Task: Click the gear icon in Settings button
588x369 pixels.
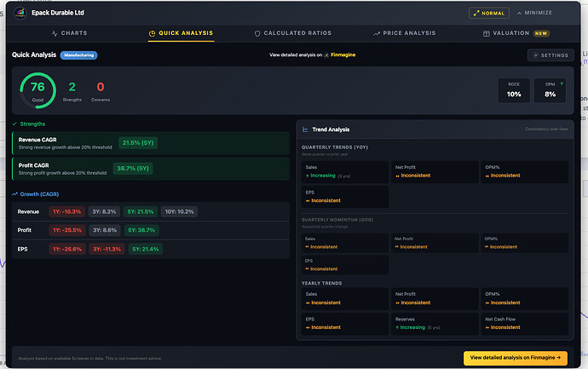Action: (x=535, y=55)
